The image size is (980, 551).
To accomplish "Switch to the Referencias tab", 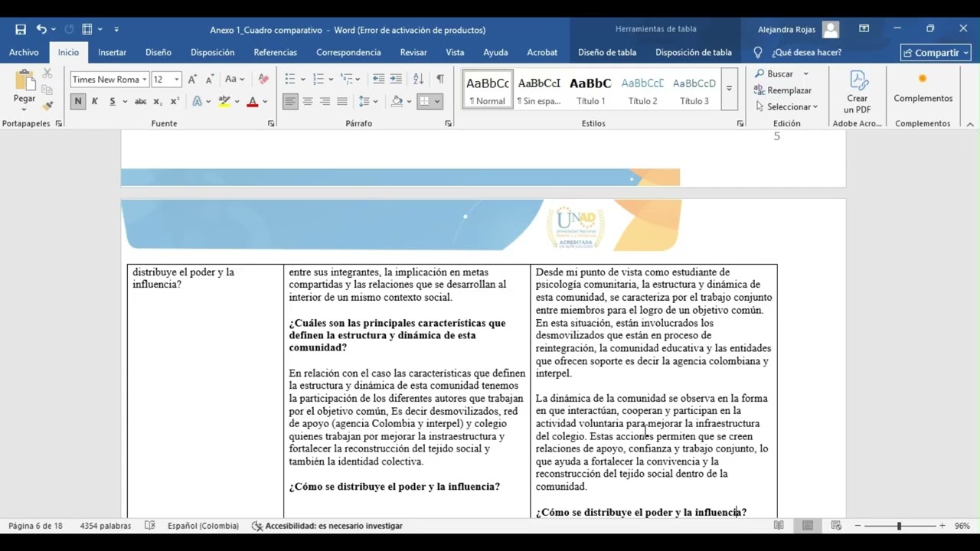I will pos(275,52).
